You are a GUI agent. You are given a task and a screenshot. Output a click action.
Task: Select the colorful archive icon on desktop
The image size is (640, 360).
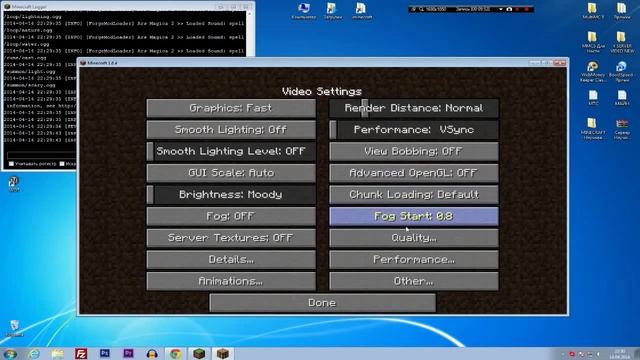[x=621, y=129]
